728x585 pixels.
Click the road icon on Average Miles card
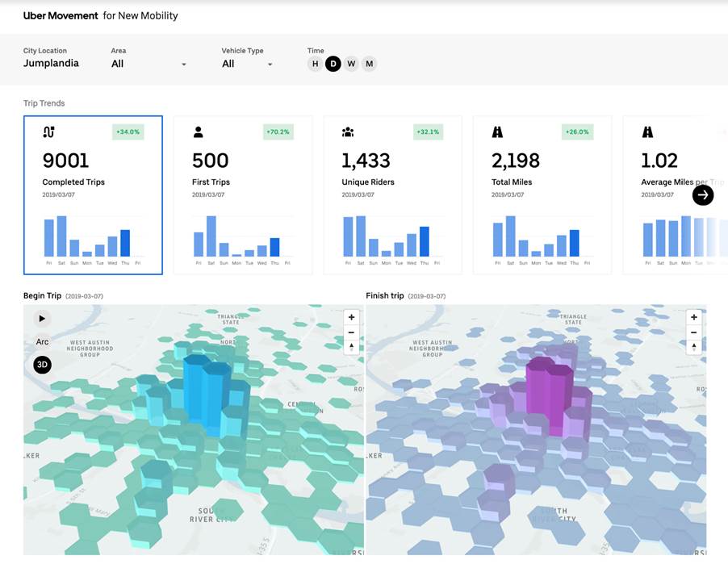[647, 132]
